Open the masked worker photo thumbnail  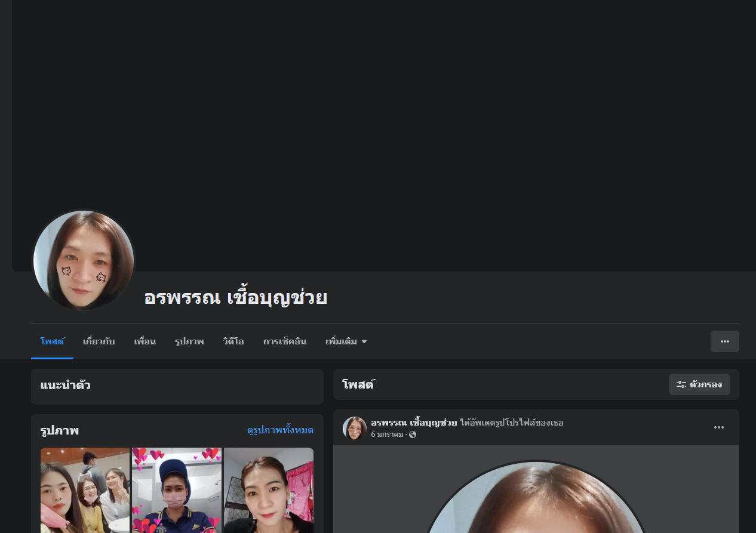coord(177,490)
